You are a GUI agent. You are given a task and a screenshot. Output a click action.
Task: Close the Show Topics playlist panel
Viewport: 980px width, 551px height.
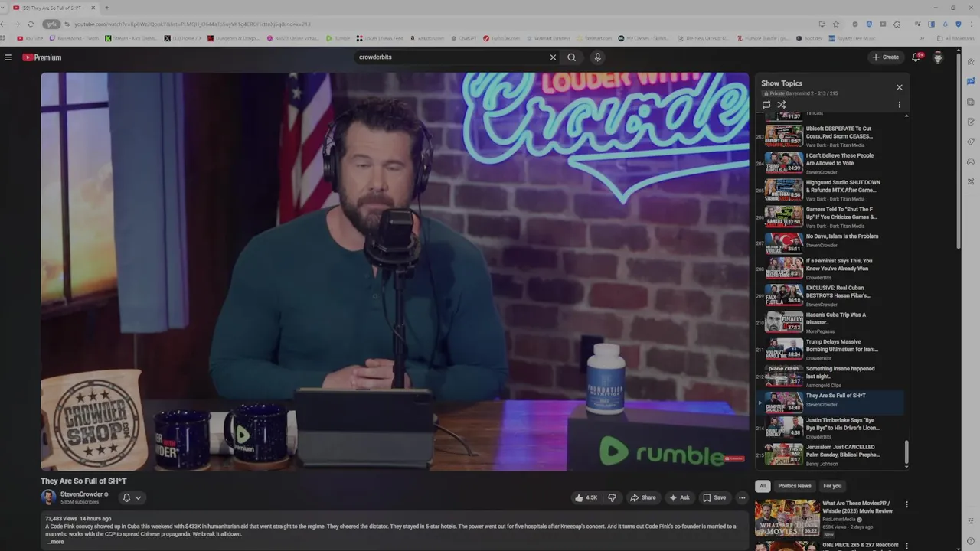click(900, 87)
